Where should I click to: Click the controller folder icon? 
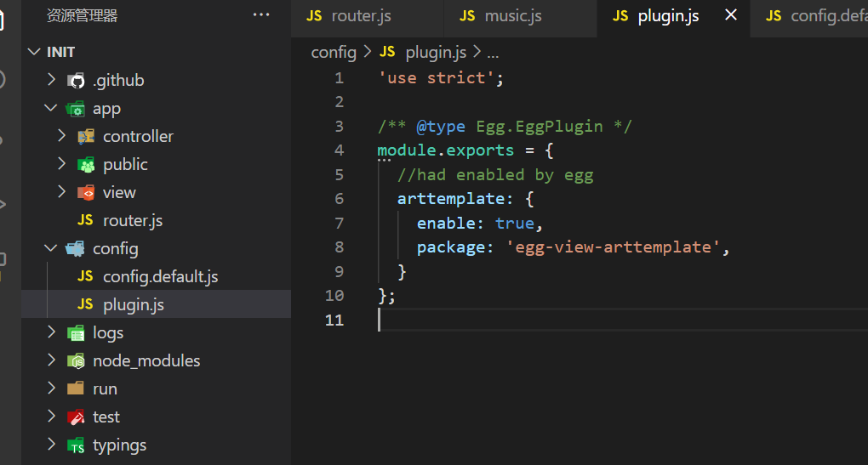[x=86, y=137]
